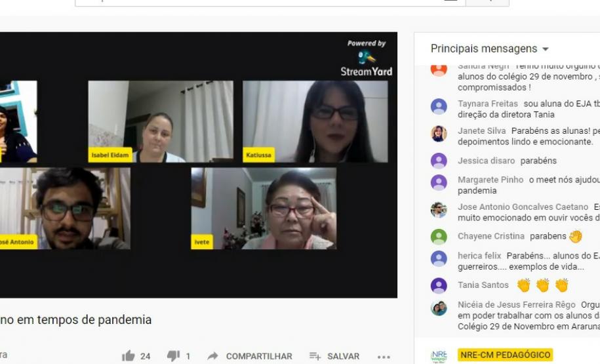
Task: Click the clapping emoji in Chayene Cristina message
Action: [575, 236]
